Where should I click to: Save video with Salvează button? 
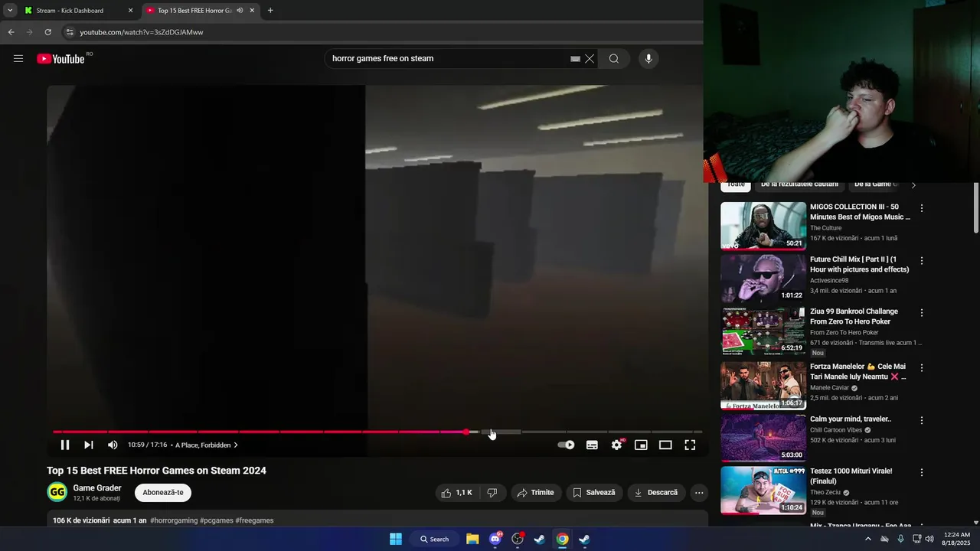pyautogui.click(x=594, y=493)
